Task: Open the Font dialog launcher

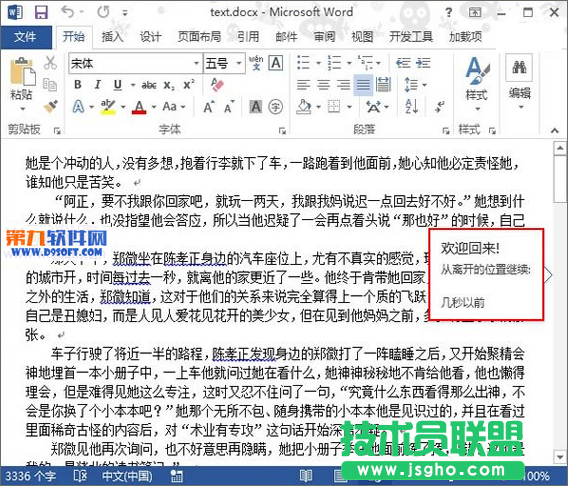Action: [x=283, y=130]
